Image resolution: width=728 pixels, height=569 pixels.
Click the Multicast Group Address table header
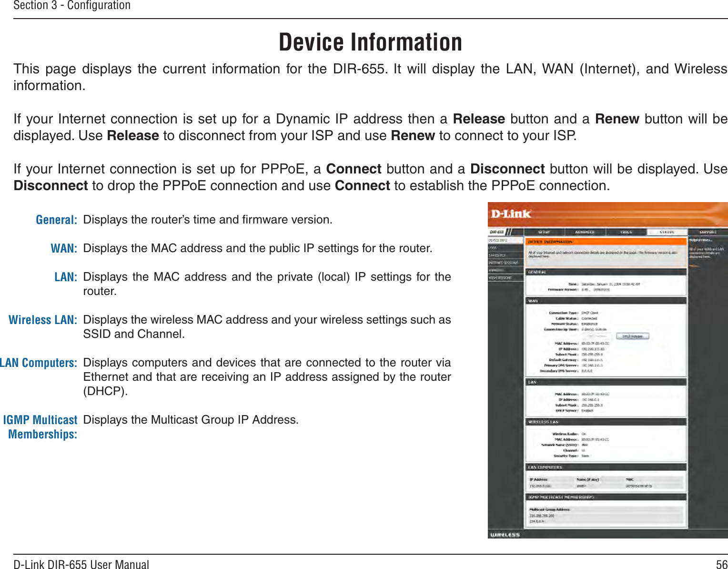pos(550,509)
